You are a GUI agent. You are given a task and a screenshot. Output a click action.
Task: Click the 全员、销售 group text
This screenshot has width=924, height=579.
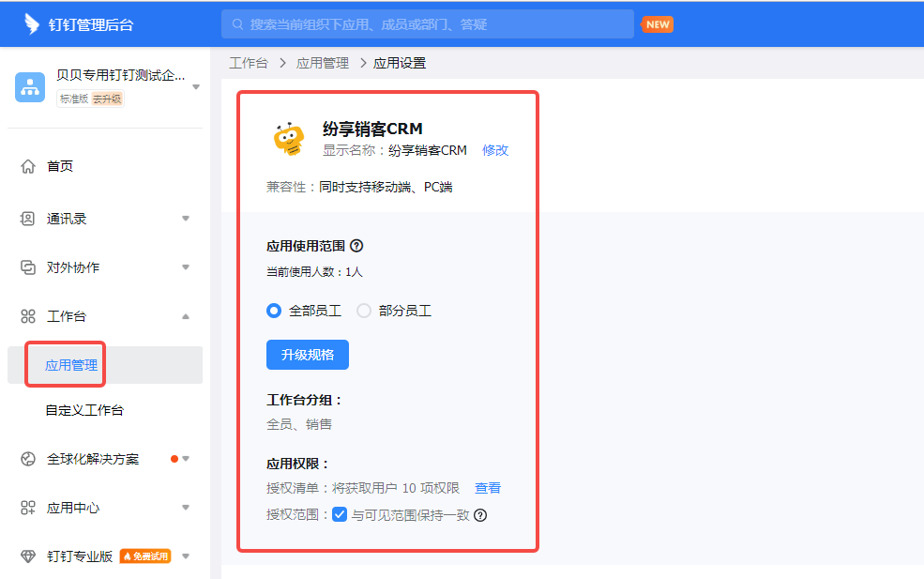click(298, 424)
